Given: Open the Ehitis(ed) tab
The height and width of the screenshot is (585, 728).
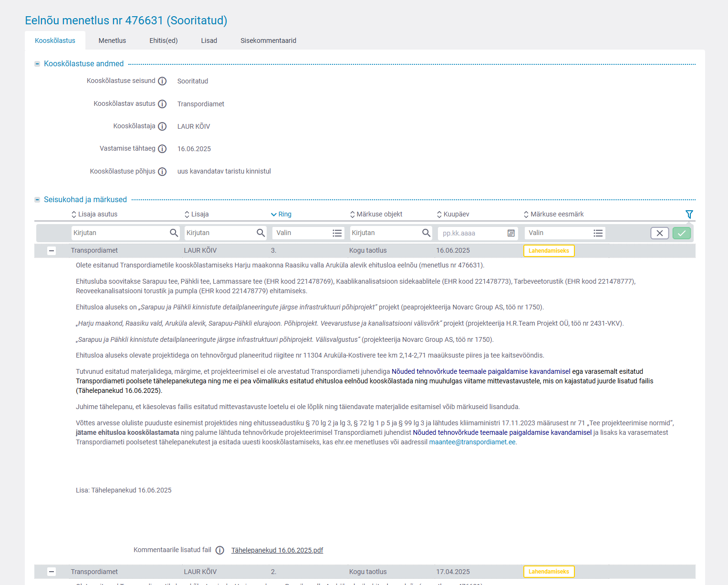Looking at the screenshot, I should [x=163, y=41].
